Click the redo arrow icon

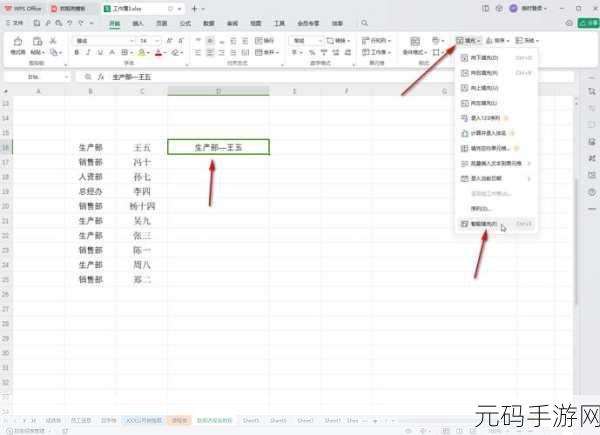[x=81, y=23]
